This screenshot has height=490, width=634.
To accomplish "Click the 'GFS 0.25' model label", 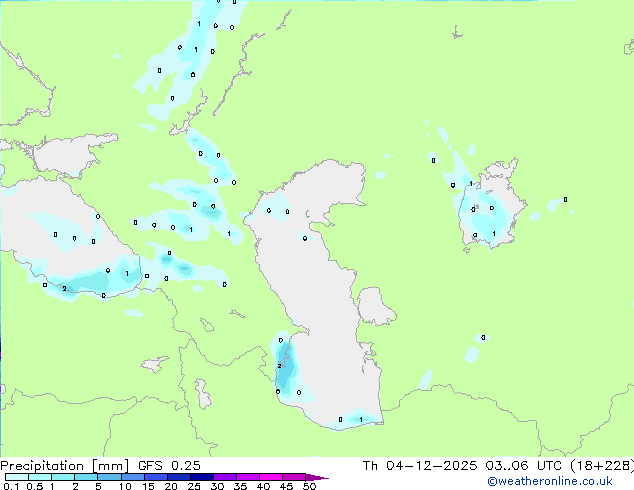I will pos(169,466).
